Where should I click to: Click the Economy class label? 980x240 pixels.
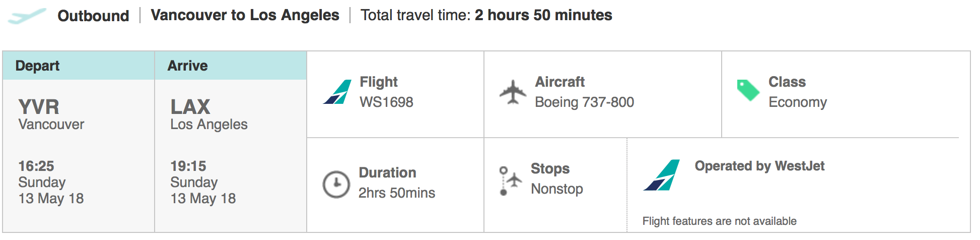[x=798, y=102]
